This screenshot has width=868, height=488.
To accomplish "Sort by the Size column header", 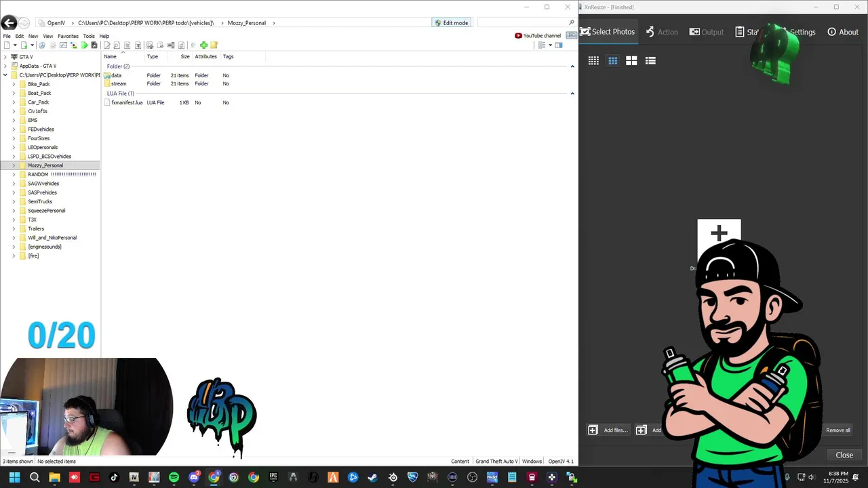I will pos(184,57).
